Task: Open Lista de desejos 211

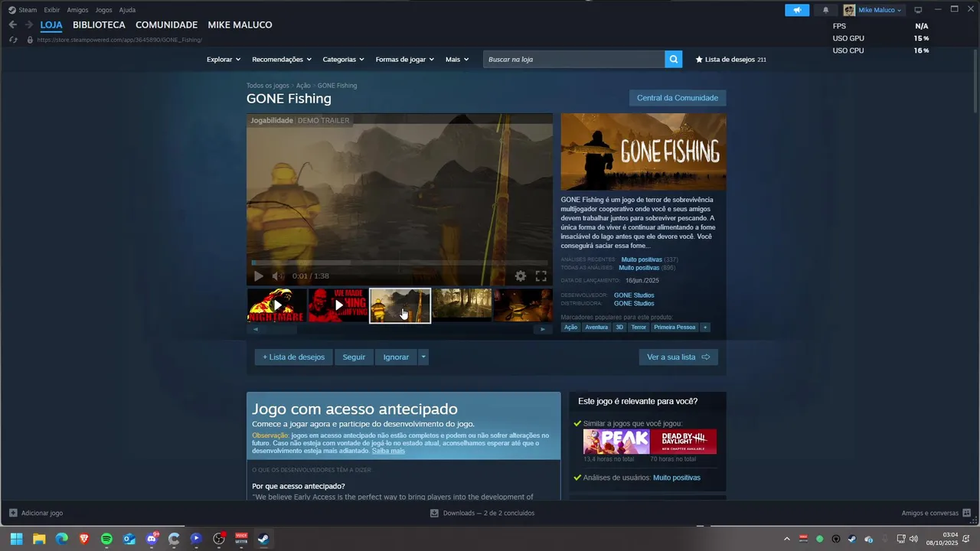Action: pyautogui.click(x=730, y=60)
